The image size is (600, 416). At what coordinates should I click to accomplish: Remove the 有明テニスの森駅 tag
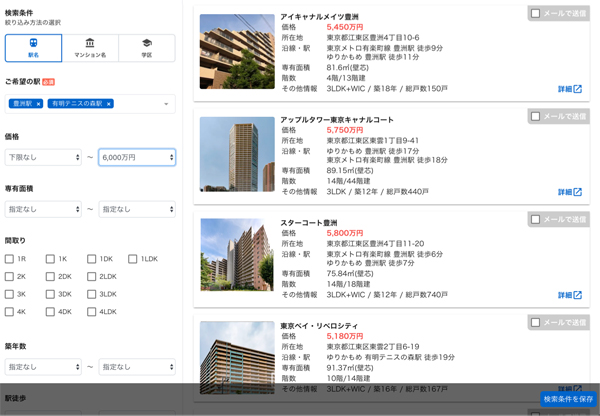109,104
